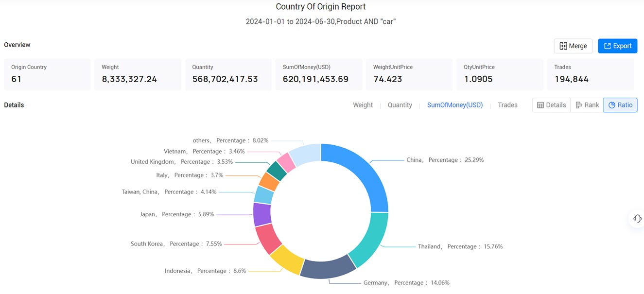Click the Taiwan light blue donut segment
This screenshot has height=294, width=644.
pos(264,194)
